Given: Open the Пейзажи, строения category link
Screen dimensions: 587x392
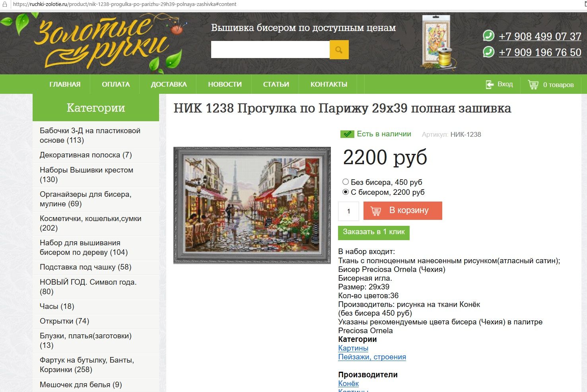Looking at the screenshot, I should point(372,357).
